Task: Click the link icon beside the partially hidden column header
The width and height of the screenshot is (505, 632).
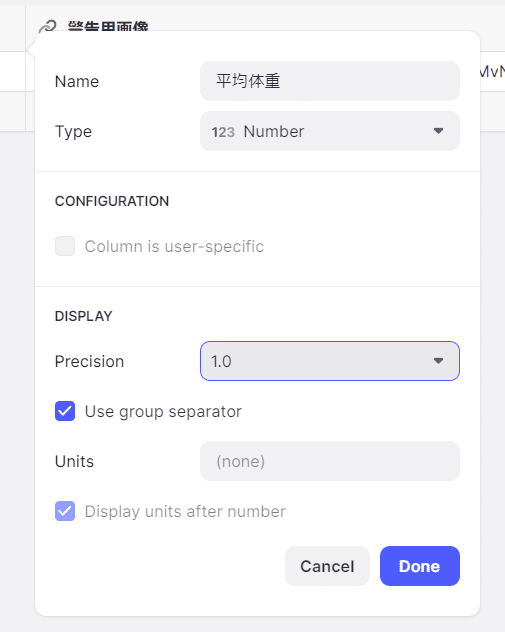Action: tap(48, 27)
